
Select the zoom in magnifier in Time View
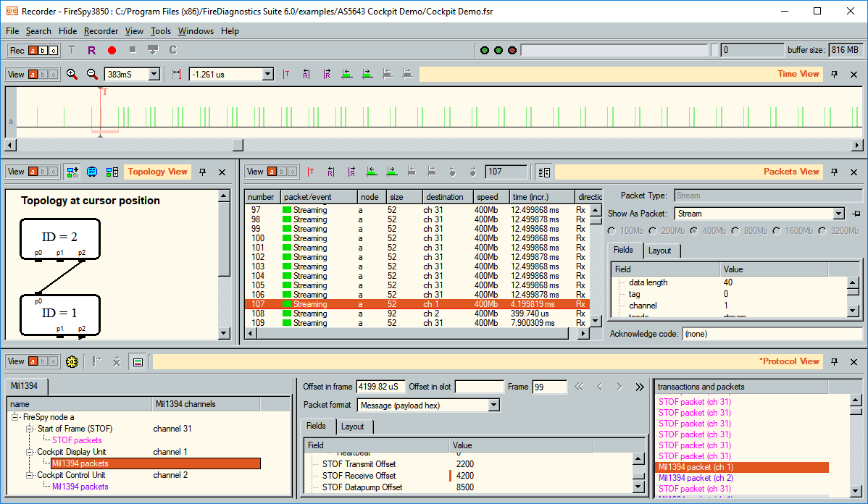(71, 74)
